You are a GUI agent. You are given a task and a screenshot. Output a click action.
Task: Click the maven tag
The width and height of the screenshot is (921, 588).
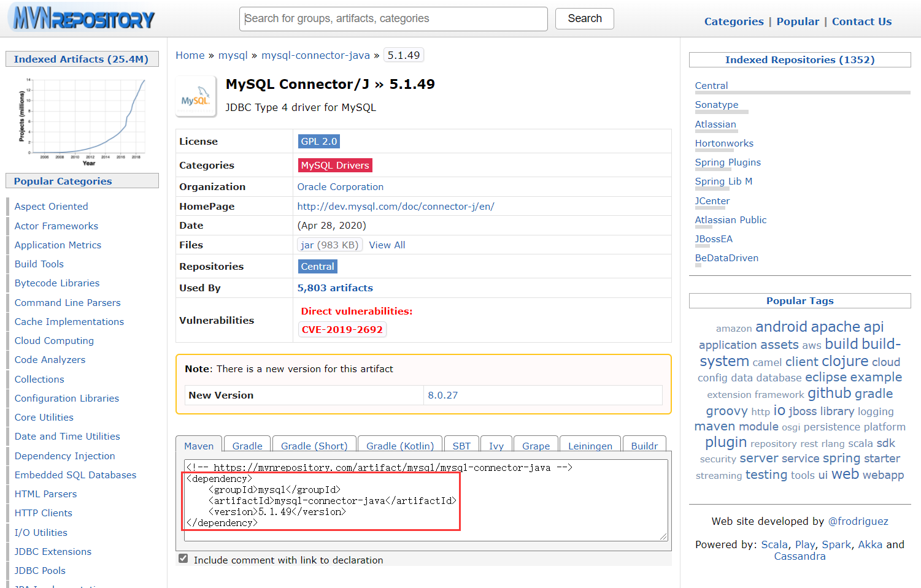[714, 426]
